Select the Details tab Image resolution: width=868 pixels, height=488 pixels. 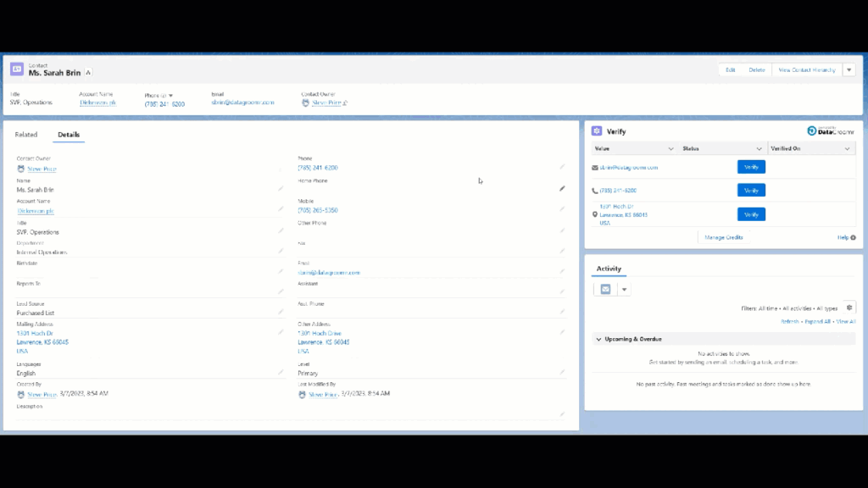[69, 135]
